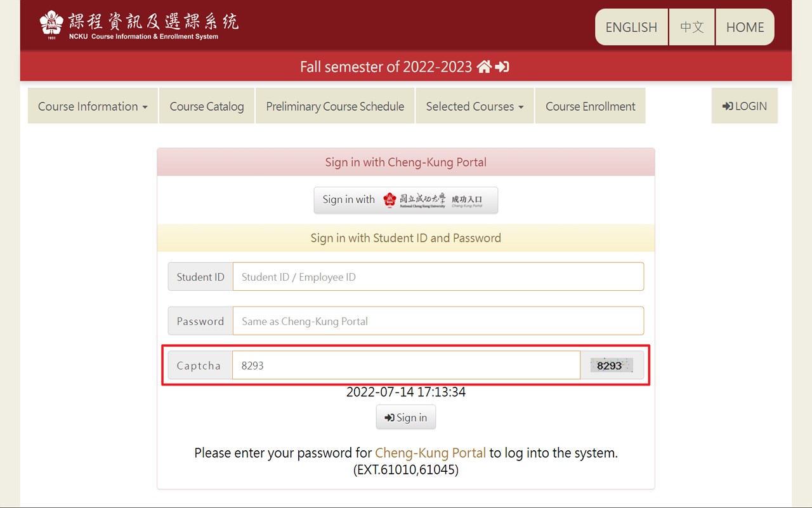
Task: Switch language to 中文
Action: (x=692, y=27)
